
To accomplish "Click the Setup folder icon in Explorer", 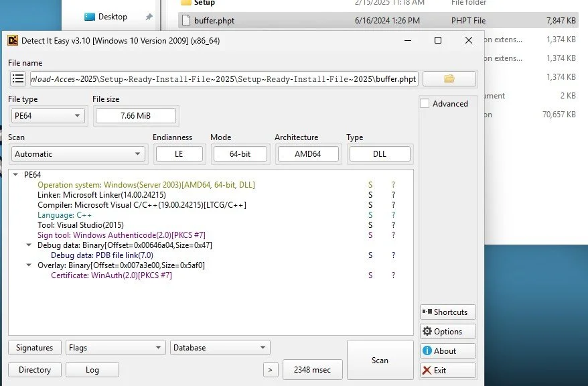I will tap(186, 3).
